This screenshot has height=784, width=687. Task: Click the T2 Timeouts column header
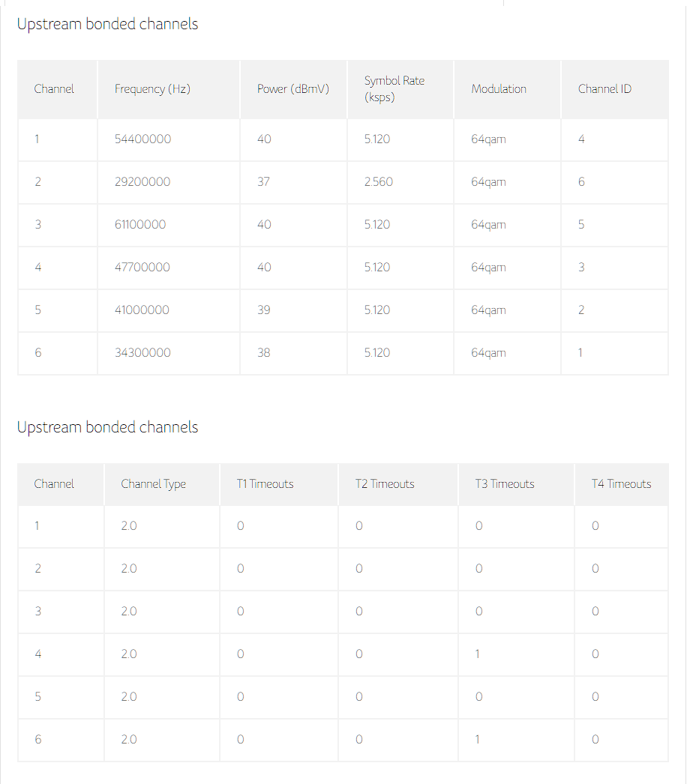click(385, 484)
